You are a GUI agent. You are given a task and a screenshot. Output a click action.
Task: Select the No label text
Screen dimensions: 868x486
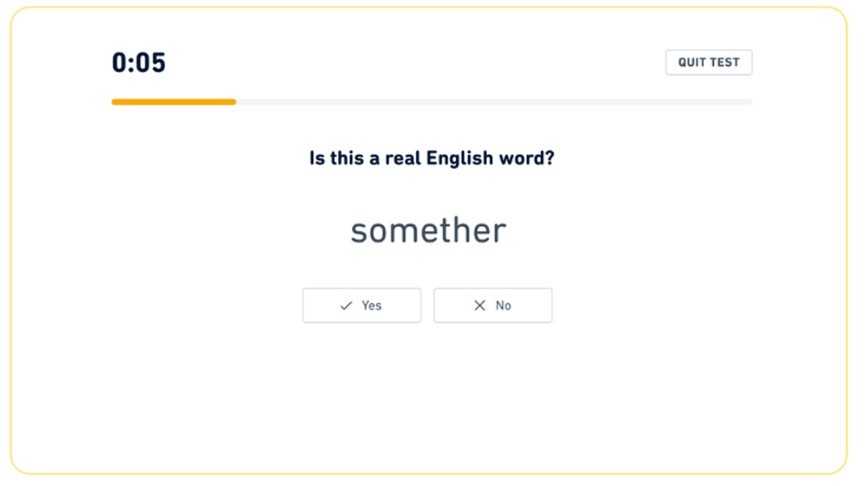503,306
